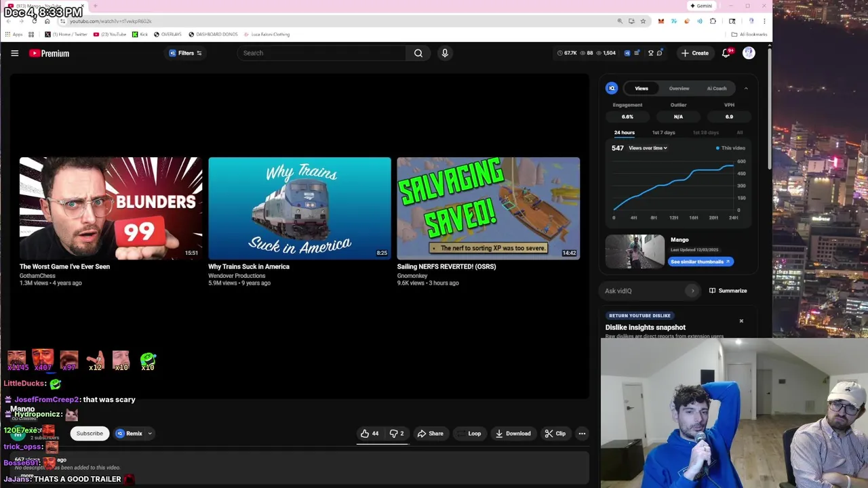
Task: Open the notifications bell
Action: (x=726, y=53)
